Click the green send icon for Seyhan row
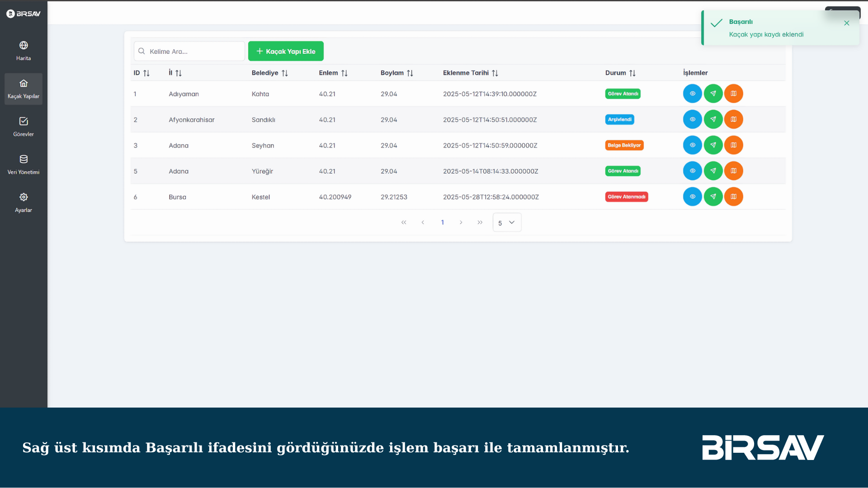868x488 pixels. click(713, 145)
